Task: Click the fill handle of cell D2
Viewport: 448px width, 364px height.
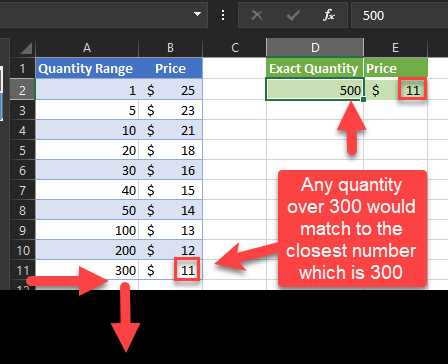Action: coord(363,99)
